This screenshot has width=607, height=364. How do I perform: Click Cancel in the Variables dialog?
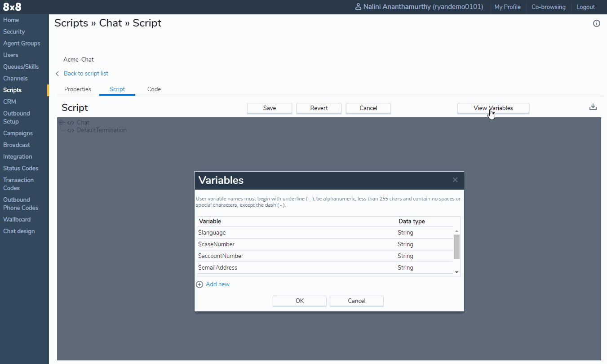coord(357,301)
